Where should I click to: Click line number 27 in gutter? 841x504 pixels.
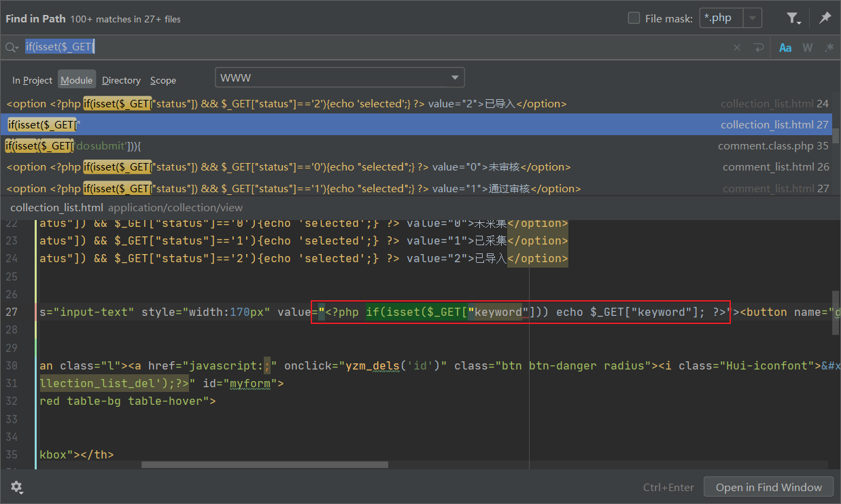(11, 312)
